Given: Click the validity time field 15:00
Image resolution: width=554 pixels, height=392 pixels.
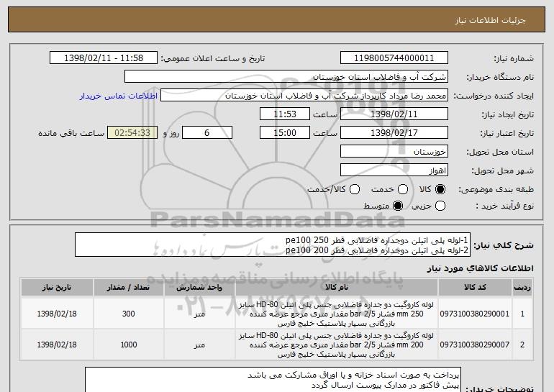Looking at the screenshot, I should tap(285, 133).
